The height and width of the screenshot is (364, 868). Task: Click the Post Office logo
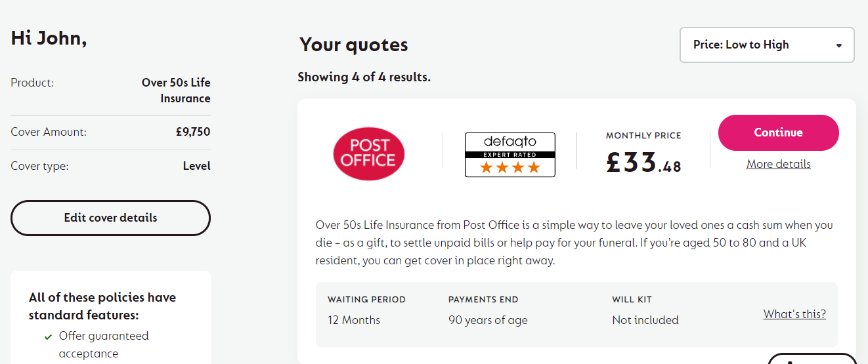[368, 154]
